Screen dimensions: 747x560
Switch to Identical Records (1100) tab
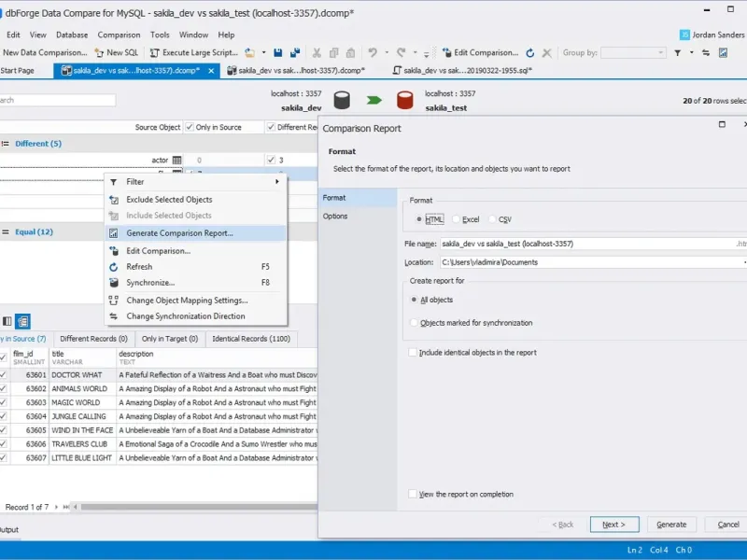[250, 339]
